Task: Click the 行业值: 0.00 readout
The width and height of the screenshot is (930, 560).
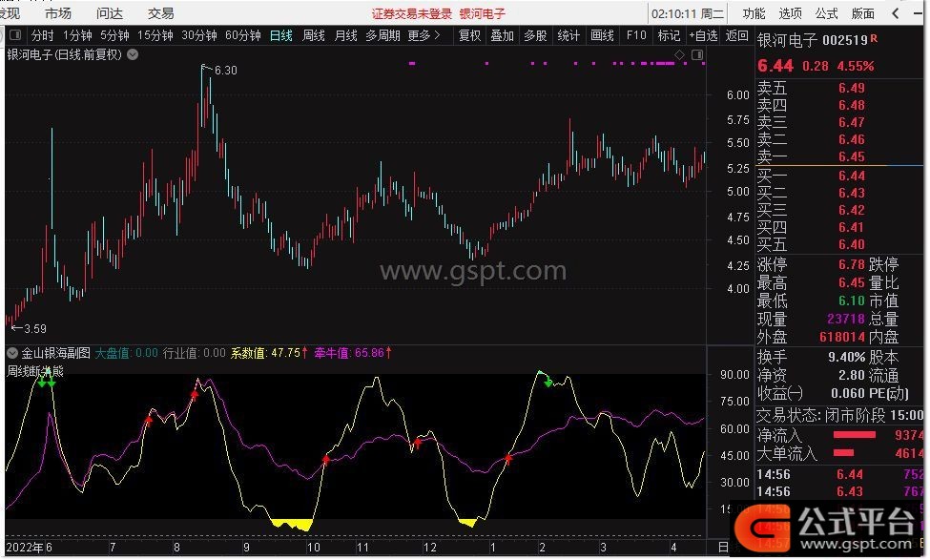Action: tap(194, 353)
